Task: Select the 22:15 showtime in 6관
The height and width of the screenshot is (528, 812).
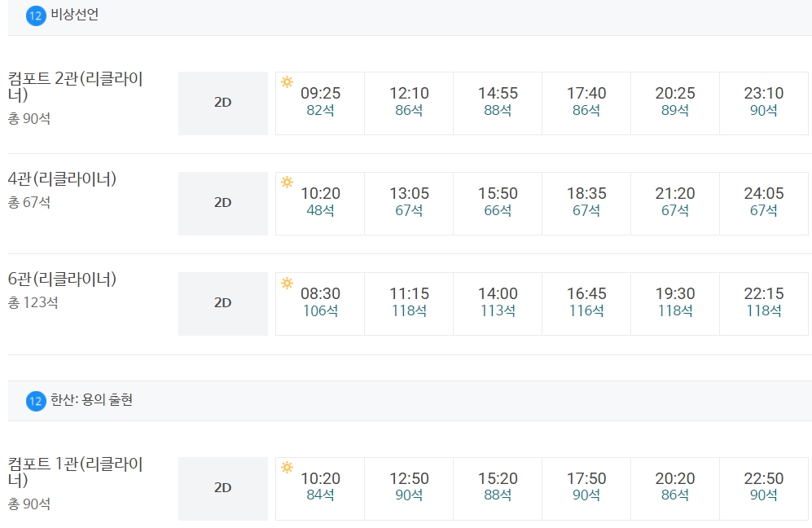Action: [764, 304]
